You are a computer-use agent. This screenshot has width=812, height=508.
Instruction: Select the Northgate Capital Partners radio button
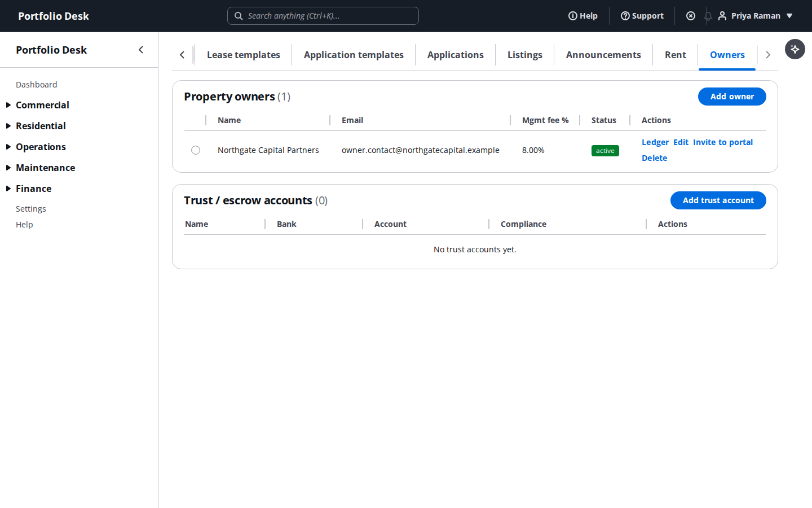click(196, 150)
